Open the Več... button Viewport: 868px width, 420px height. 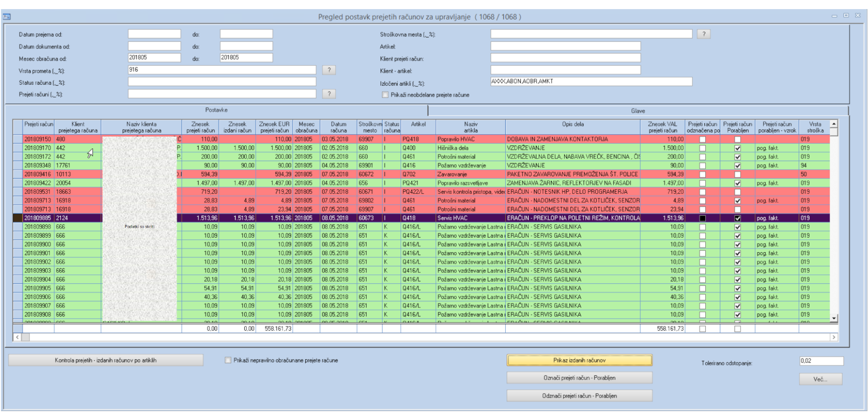coord(820,379)
